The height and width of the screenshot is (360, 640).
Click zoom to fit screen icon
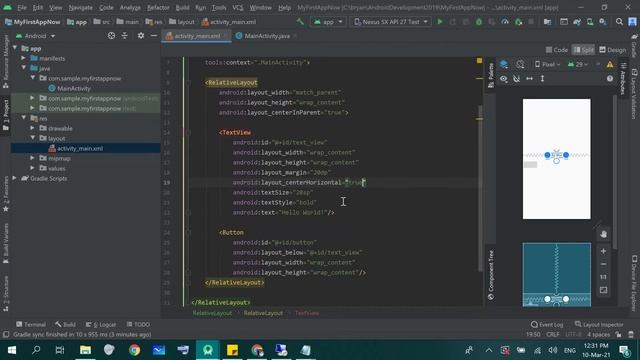pyautogui.click(x=603, y=290)
